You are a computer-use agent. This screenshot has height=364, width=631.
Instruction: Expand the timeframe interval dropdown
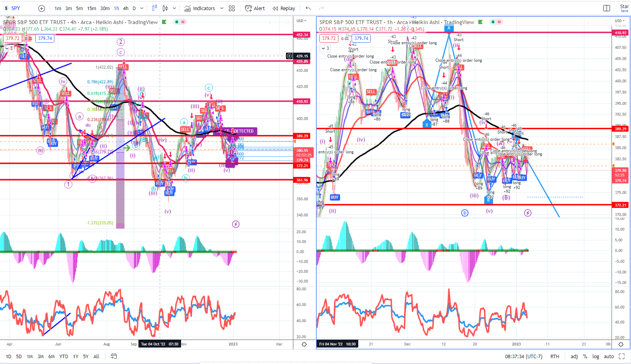[142, 8]
